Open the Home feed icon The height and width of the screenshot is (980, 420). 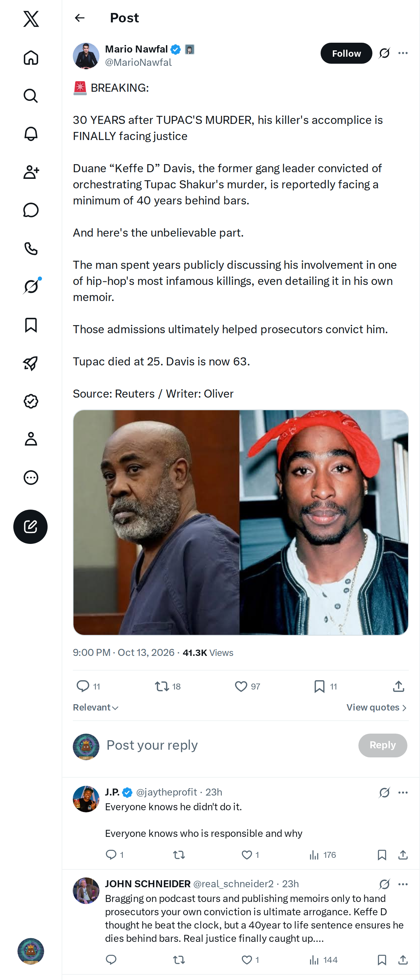31,58
